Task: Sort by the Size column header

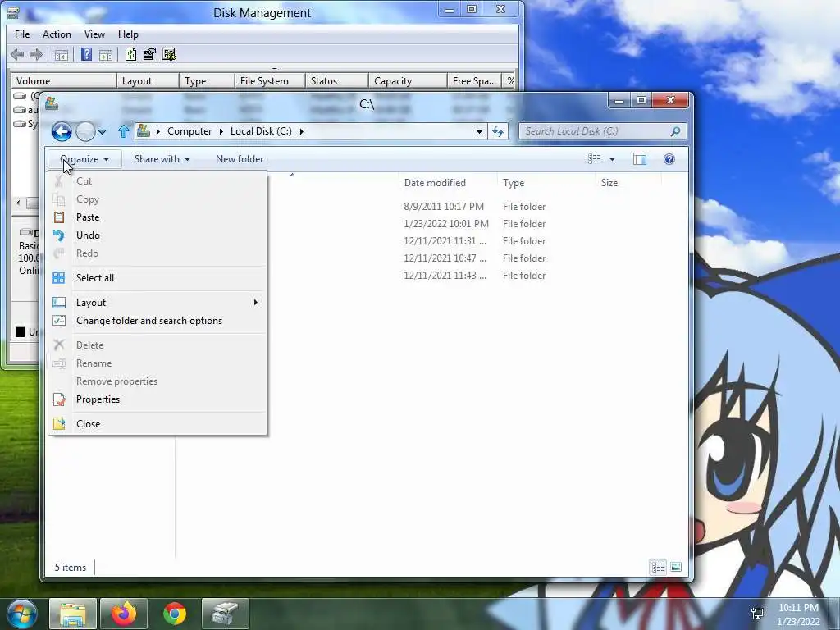Action: click(628, 183)
